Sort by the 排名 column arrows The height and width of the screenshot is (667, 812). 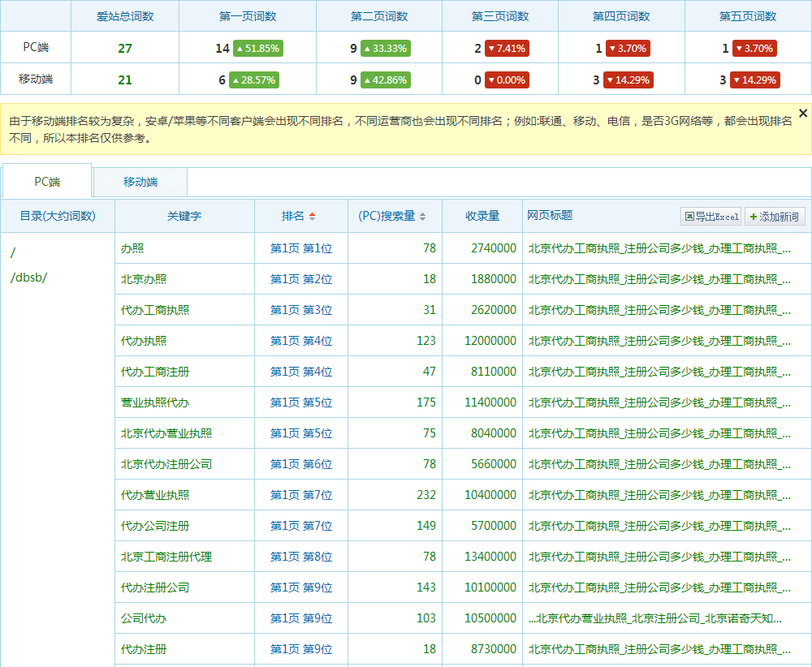(312, 217)
